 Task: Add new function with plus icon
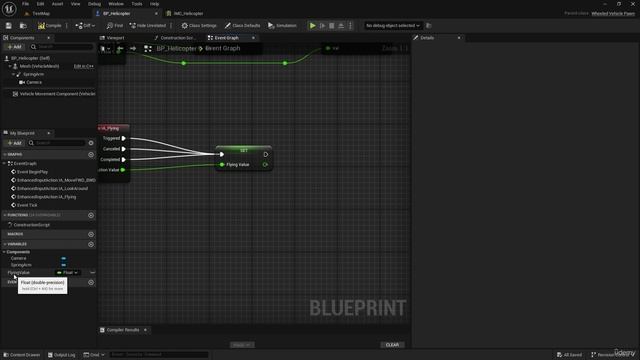pyautogui.click(x=91, y=215)
